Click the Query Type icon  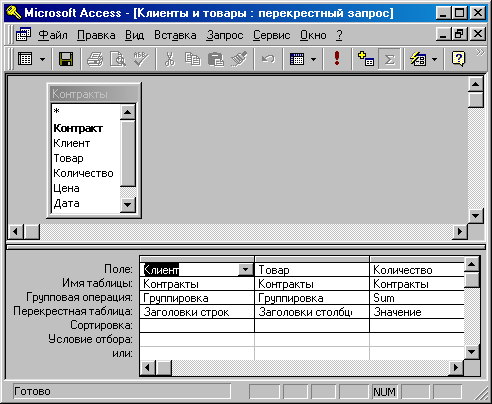297,59
